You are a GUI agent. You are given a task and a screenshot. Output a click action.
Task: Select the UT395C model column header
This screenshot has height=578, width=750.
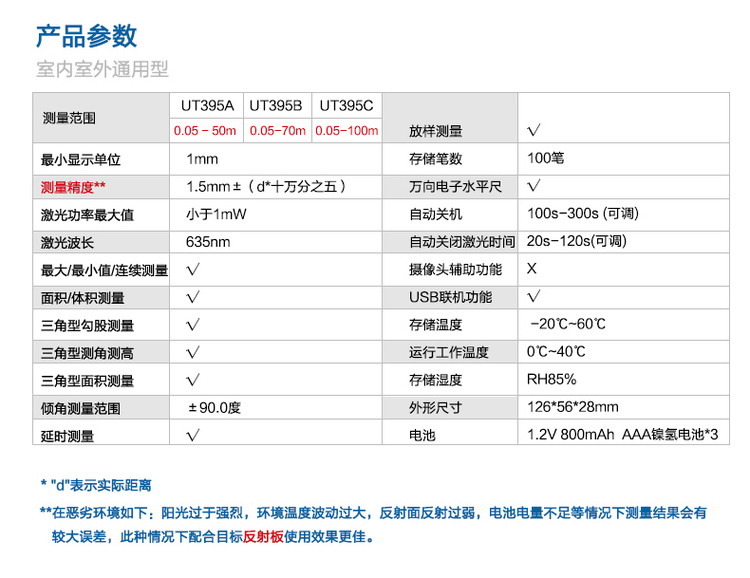click(x=346, y=104)
